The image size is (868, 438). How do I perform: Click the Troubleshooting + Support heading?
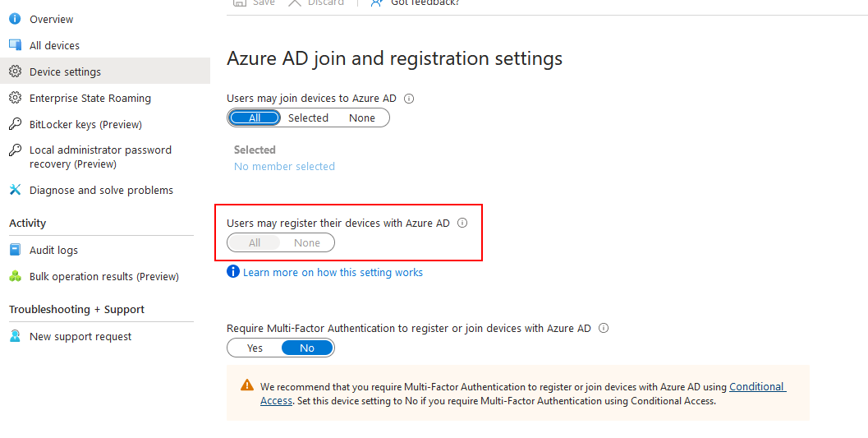76,310
